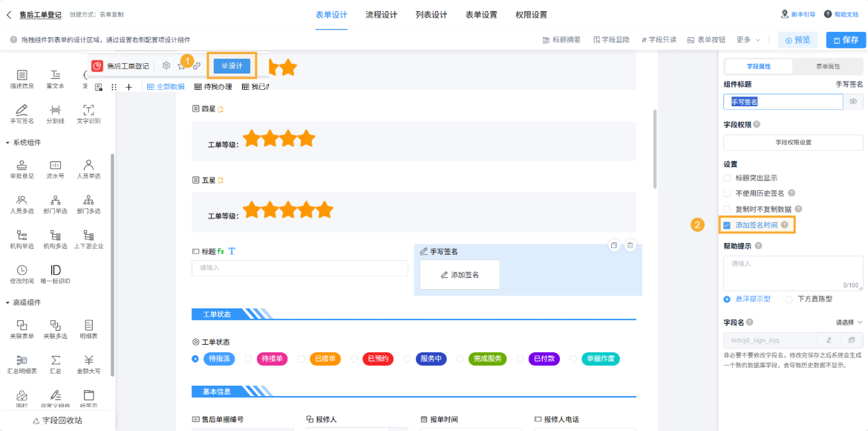Click 添加签名 in the form canvas

460,275
